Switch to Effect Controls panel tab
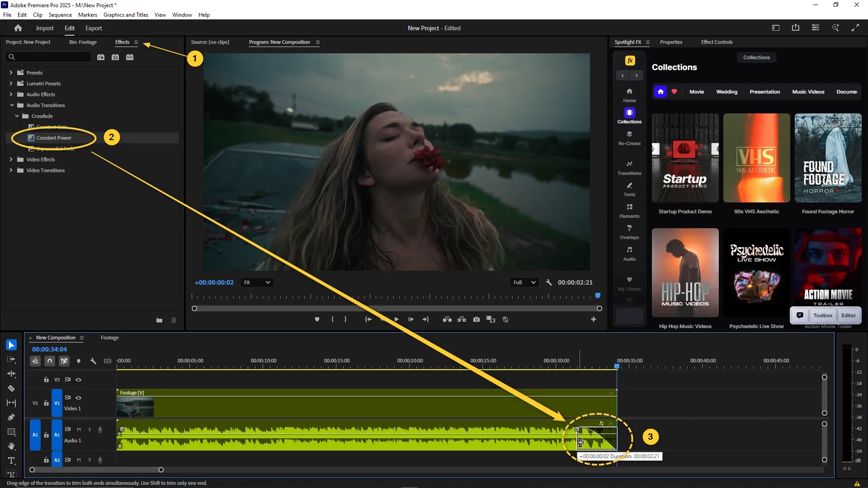The height and width of the screenshot is (488, 868). pos(717,42)
